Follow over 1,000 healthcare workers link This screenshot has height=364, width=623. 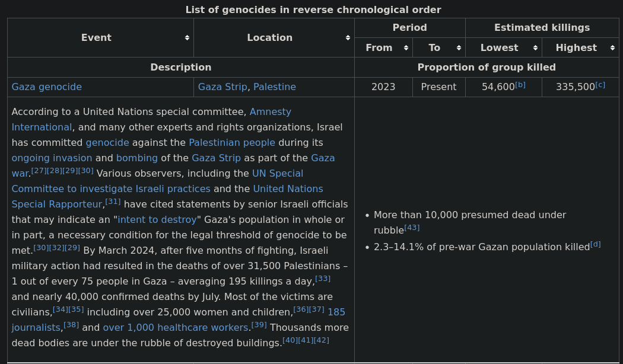pos(176,328)
